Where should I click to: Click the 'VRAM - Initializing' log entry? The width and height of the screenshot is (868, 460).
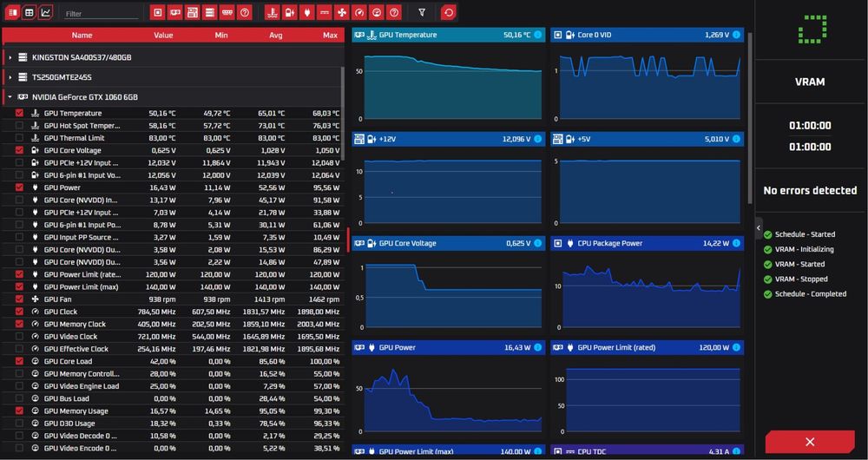pyautogui.click(x=805, y=249)
